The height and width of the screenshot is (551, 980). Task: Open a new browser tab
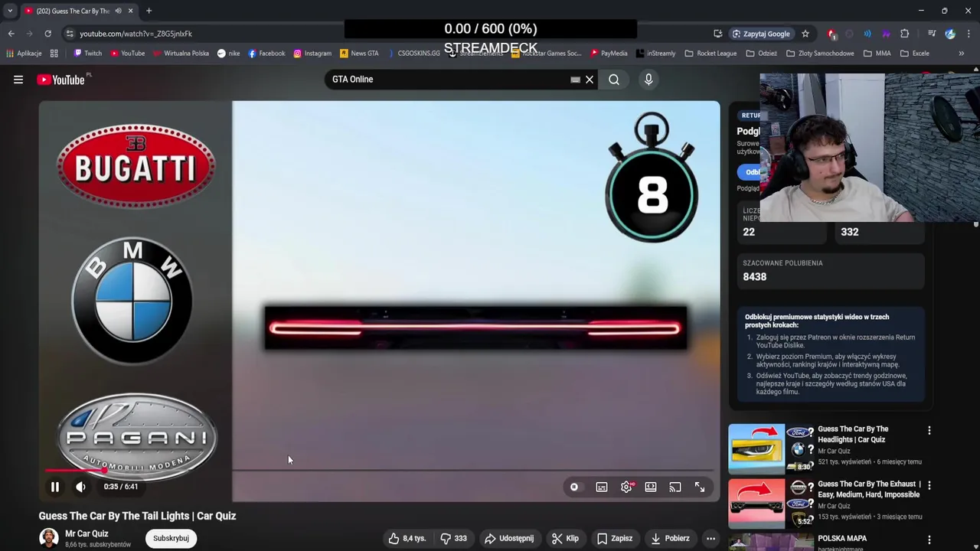point(149,11)
